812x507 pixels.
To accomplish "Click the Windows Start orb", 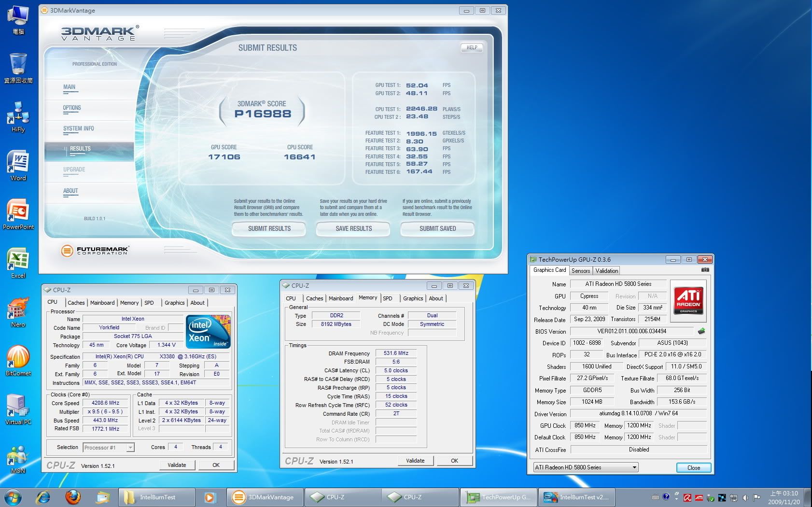I will coord(13,497).
